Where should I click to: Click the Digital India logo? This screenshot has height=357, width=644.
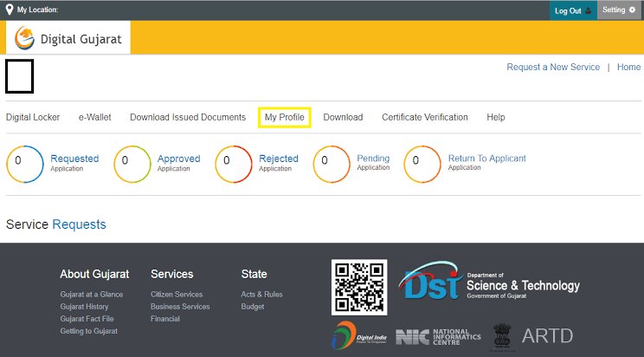click(x=359, y=335)
